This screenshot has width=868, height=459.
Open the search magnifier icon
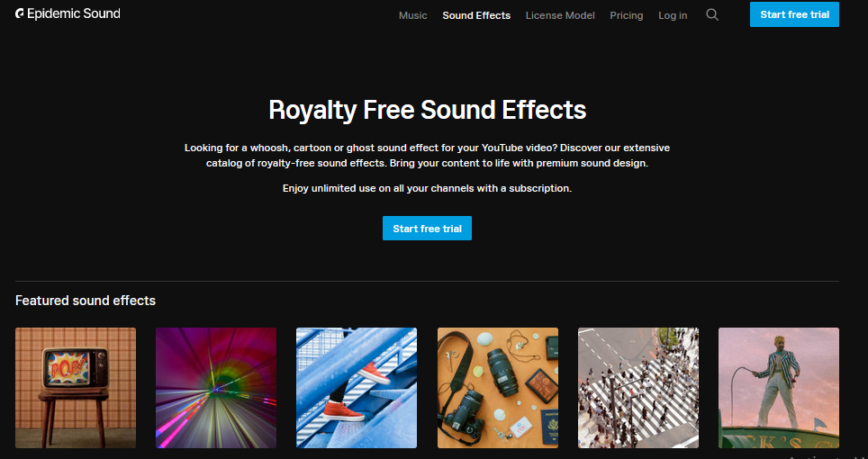[712, 15]
